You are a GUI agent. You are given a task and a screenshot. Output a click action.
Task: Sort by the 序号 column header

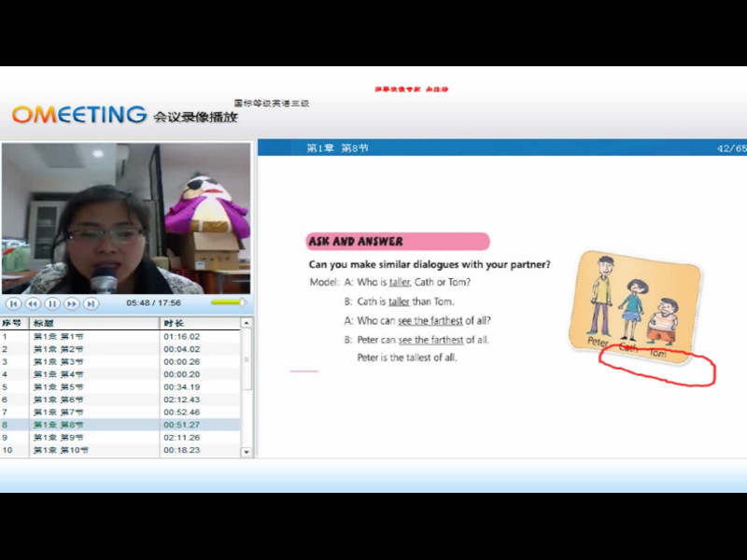pos(13,323)
